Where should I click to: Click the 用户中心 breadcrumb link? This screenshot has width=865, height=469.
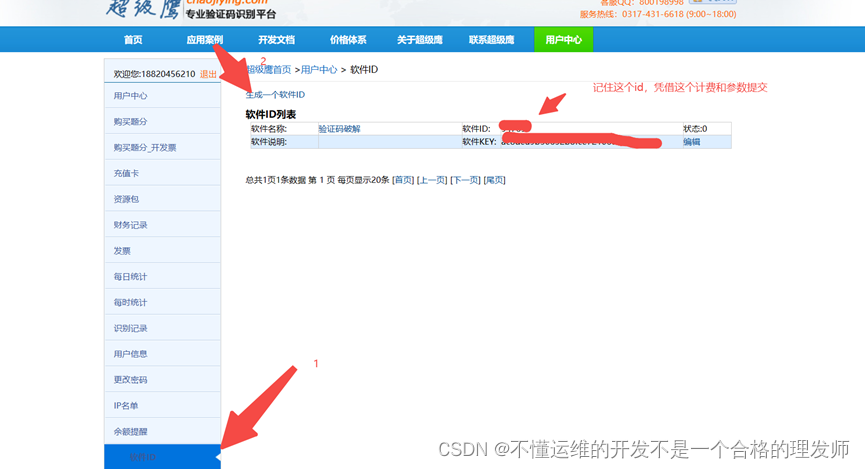tap(319, 70)
